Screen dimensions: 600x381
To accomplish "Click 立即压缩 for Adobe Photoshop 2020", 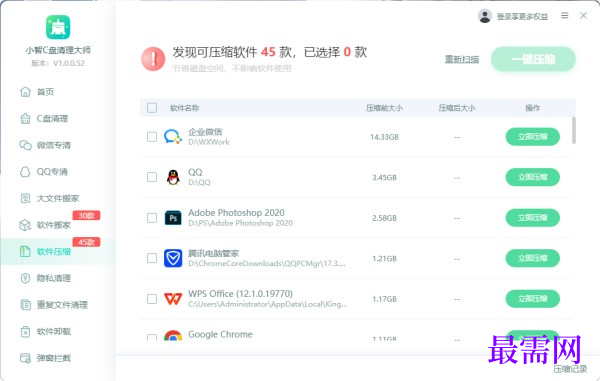I will [x=533, y=218].
